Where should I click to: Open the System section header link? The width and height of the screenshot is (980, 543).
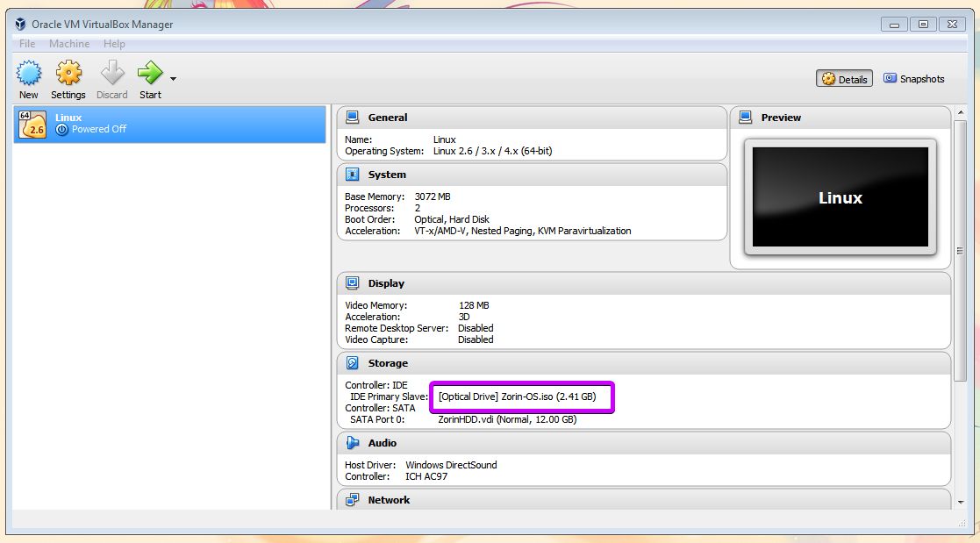tap(387, 175)
